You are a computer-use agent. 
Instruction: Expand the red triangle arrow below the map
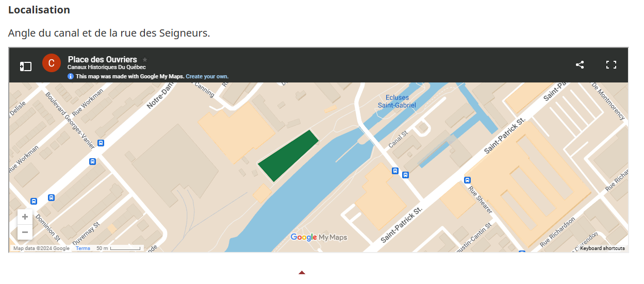pos(302,272)
